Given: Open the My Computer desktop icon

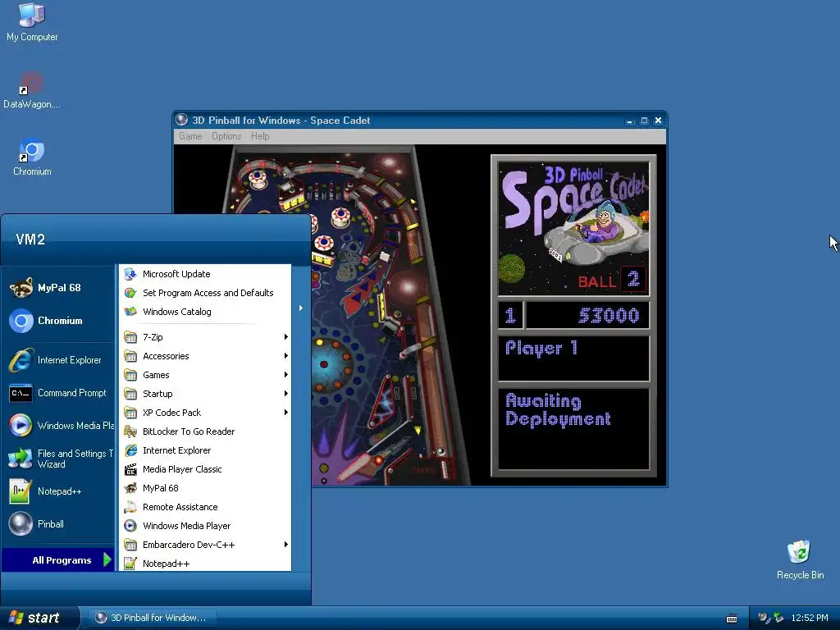Looking at the screenshot, I should pos(32,22).
